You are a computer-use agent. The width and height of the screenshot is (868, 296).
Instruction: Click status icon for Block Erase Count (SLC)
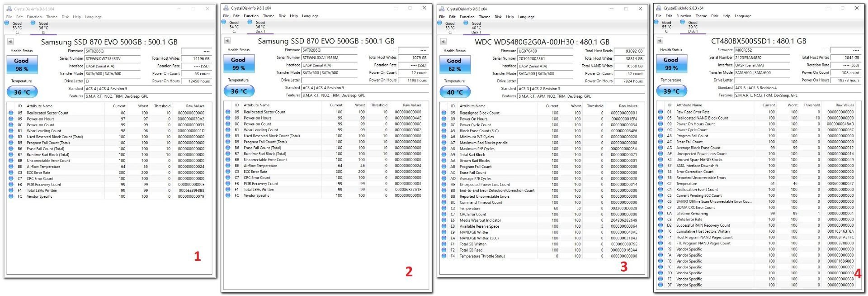(444, 131)
